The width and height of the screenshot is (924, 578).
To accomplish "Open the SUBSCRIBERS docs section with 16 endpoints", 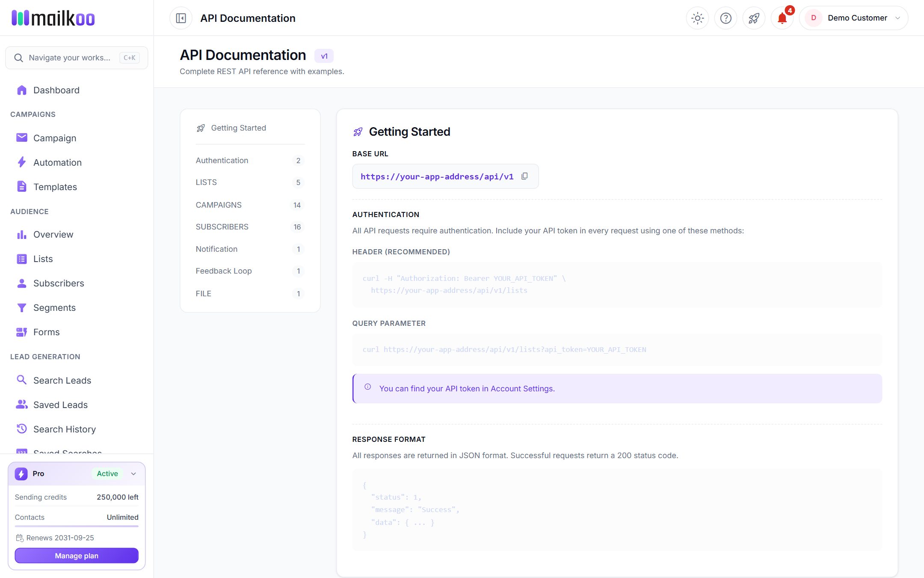I will 250,227.
